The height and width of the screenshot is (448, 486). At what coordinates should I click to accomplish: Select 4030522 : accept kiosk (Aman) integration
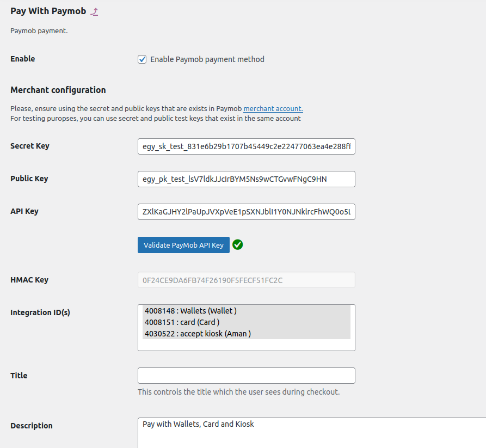pos(247,334)
